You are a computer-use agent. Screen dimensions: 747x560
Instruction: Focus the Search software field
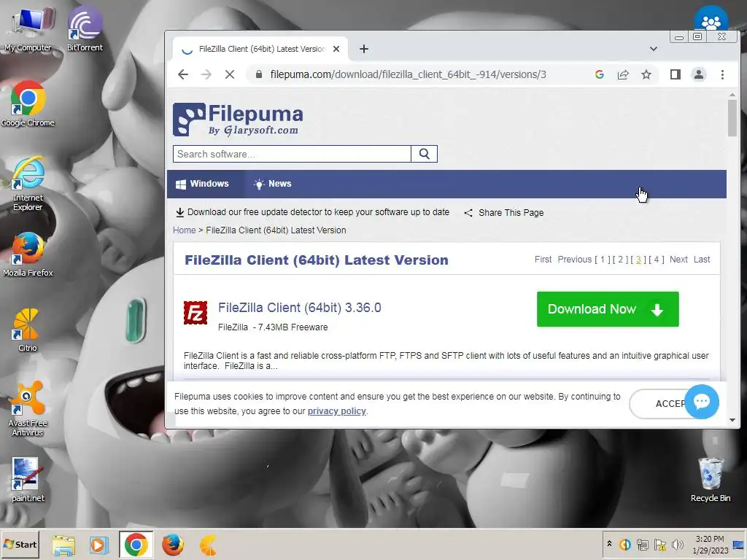click(292, 154)
